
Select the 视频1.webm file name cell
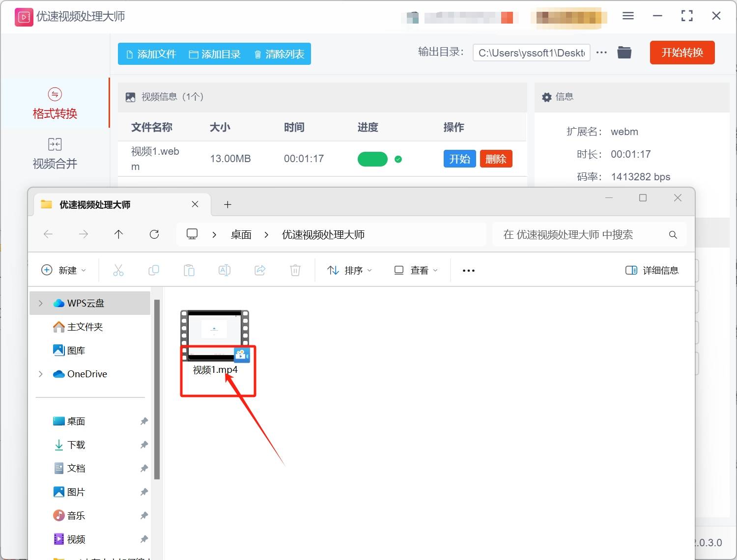pyautogui.click(x=155, y=159)
